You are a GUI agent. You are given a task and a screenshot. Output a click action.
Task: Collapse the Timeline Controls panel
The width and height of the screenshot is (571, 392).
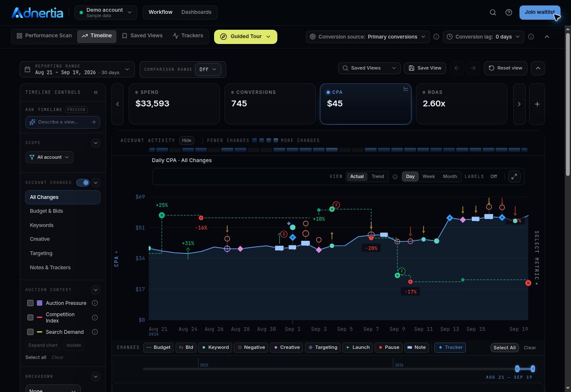pos(96,92)
